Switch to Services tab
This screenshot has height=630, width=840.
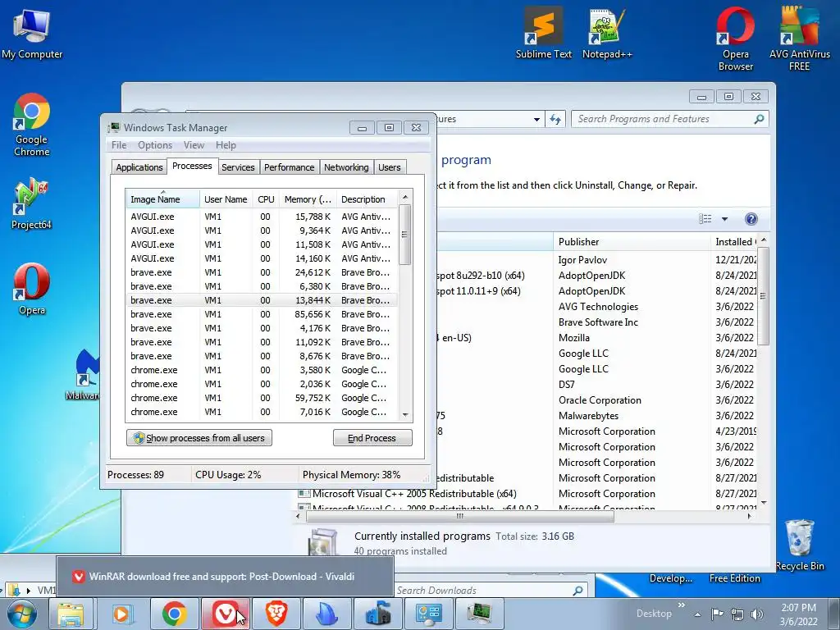[x=238, y=167]
